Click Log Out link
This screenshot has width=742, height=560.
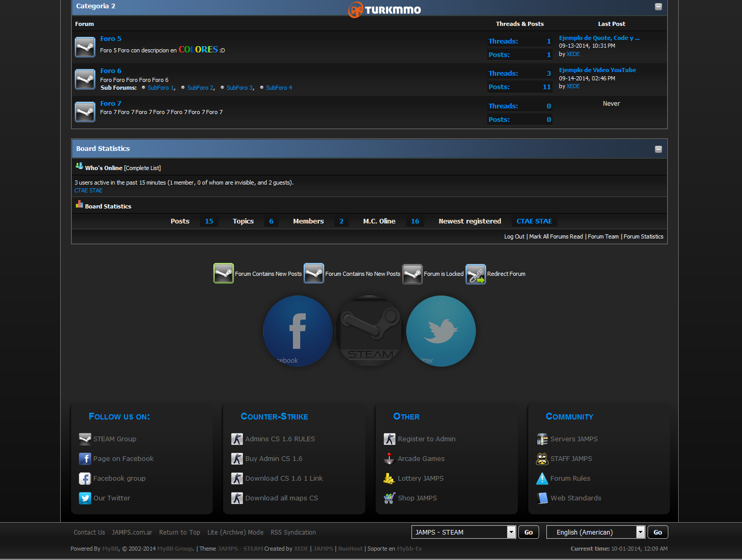514,236
